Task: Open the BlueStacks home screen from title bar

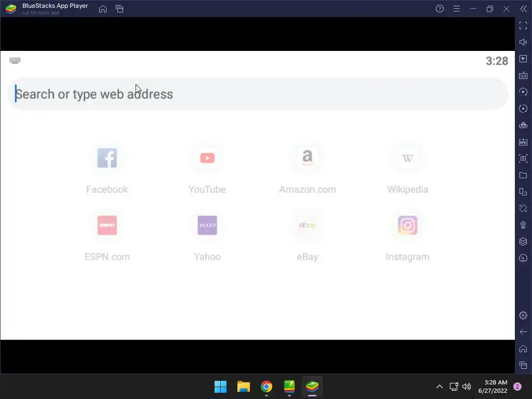Action: tap(103, 9)
